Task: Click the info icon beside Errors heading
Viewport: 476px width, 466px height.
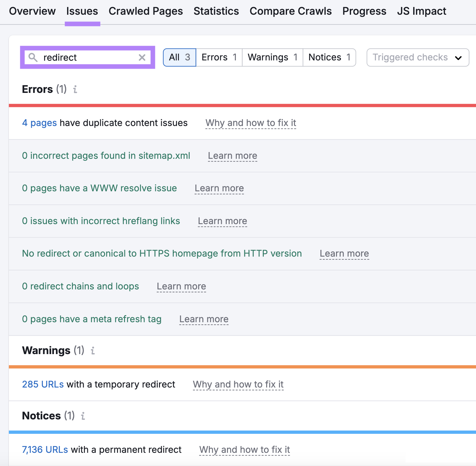Action: tap(75, 90)
